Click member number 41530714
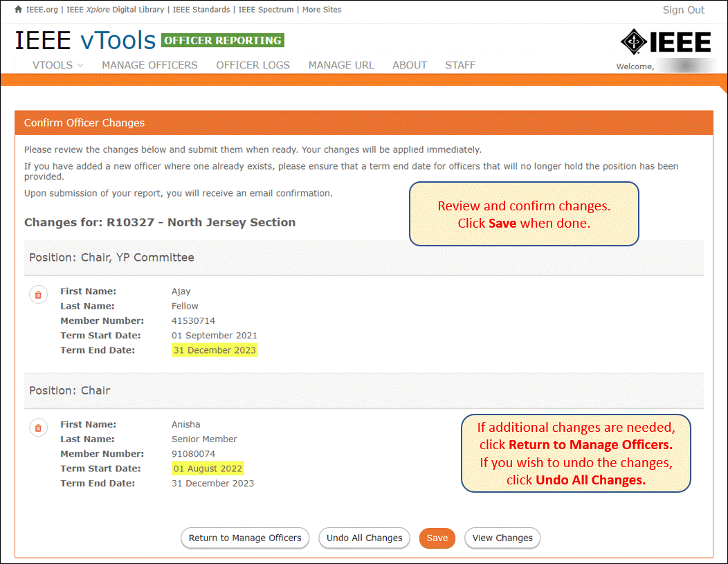The image size is (728, 564). (x=193, y=321)
